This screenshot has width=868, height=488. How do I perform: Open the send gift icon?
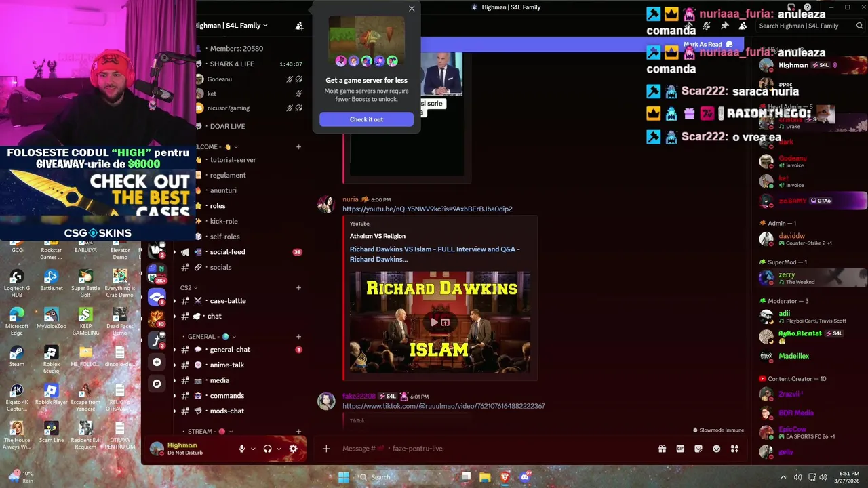pyautogui.click(x=662, y=449)
